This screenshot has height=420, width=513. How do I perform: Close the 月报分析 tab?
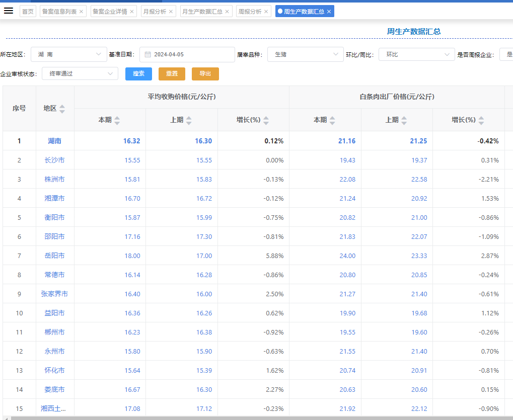pos(171,12)
